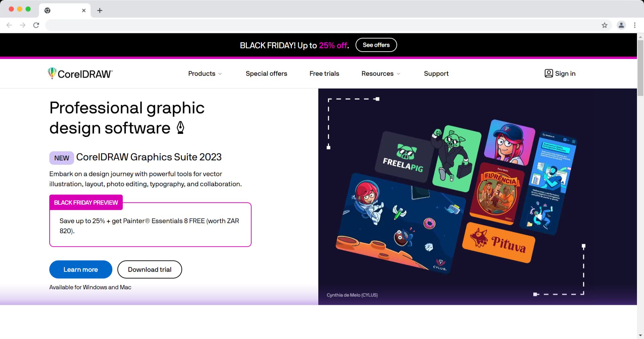
Task: Click the Available for Windows and Mac text
Action: pyautogui.click(x=90, y=287)
